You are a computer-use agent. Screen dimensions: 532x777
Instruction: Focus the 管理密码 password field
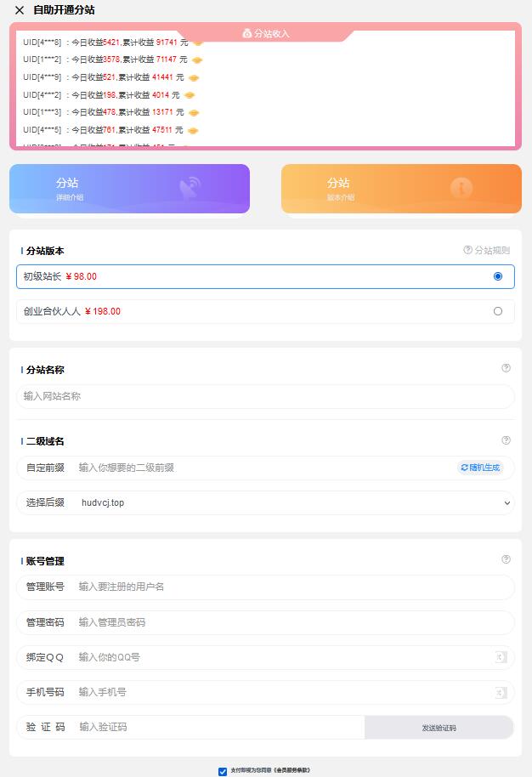pos(265,622)
